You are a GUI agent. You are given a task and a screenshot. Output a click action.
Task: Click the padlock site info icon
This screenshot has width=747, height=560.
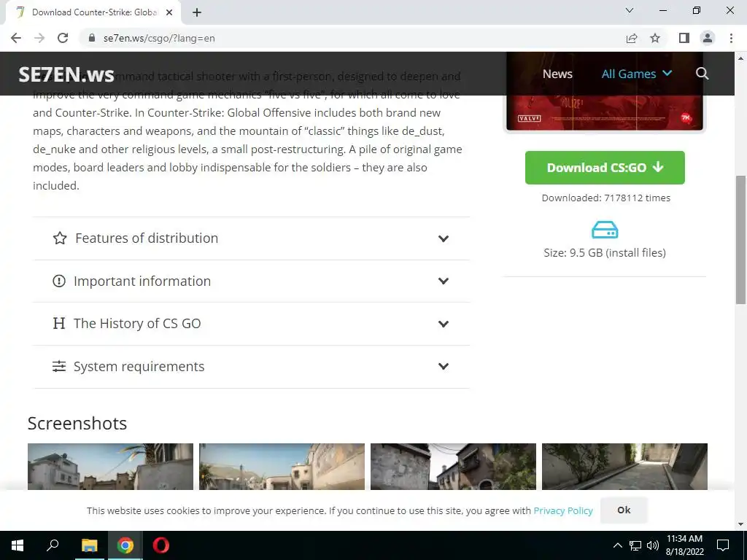pyautogui.click(x=92, y=38)
